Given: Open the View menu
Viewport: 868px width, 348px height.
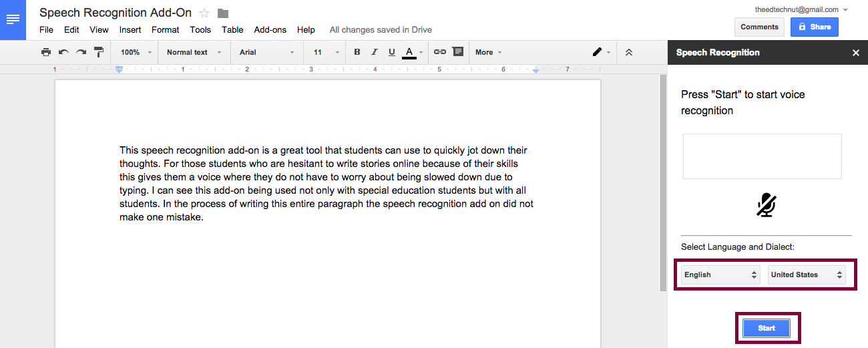Looking at the screenshot, I should (99, 29).
